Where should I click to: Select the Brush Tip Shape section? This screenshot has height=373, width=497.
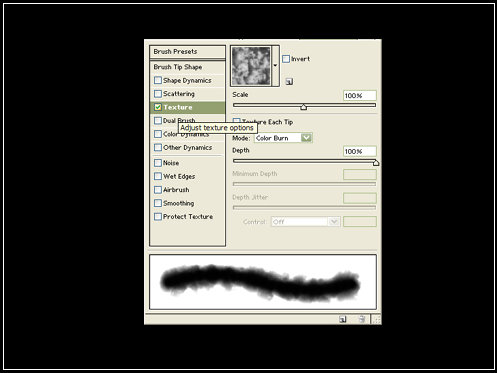(188, 67)
